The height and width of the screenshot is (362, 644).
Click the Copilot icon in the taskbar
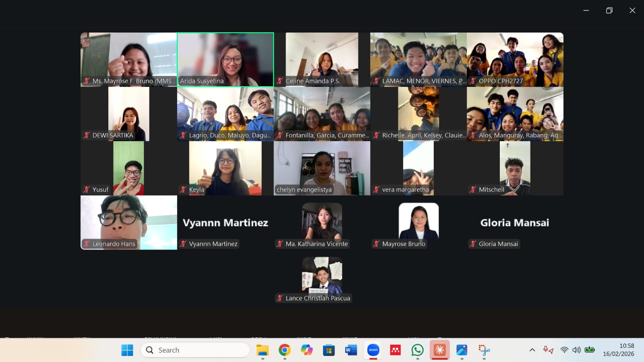point(306,350)
